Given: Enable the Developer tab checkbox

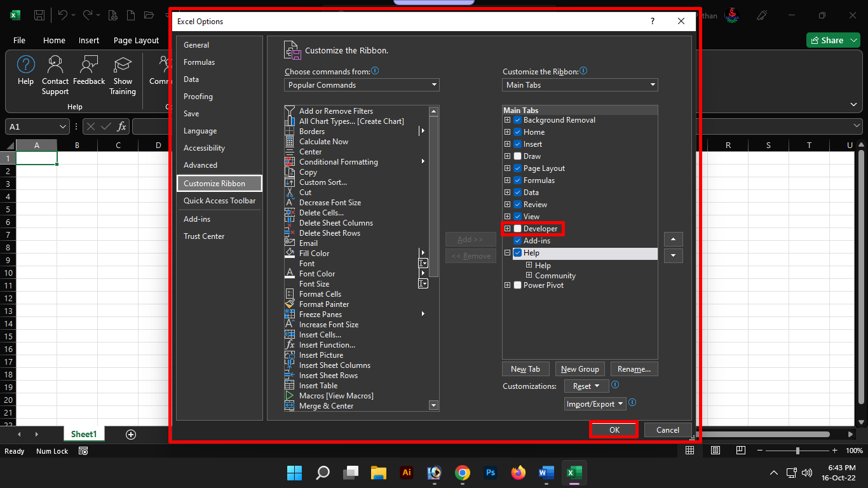Looking at the screenshot, I should coord(518,229).
